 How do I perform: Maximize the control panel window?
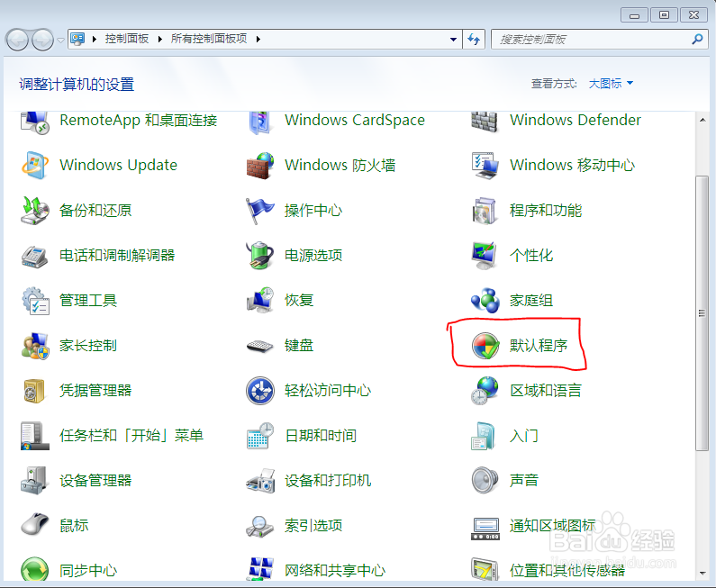coord(664,15)
